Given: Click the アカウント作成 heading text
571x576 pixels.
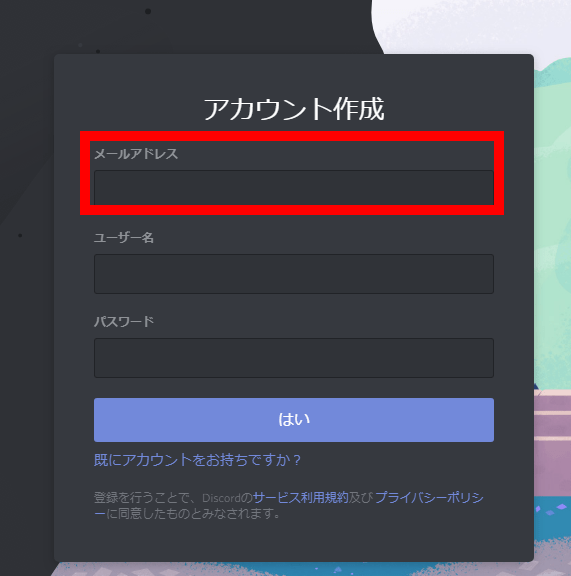Looking at the screenshot, I should pos(294,109).
